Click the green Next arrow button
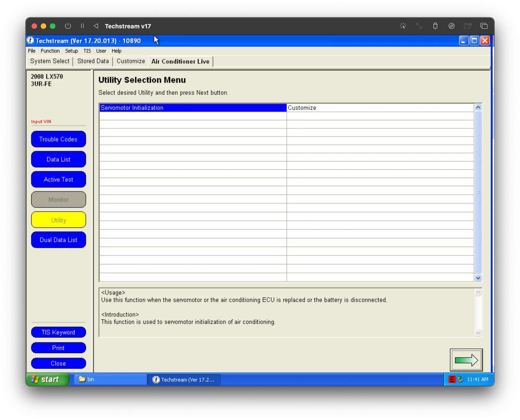 tap(466, 360)
